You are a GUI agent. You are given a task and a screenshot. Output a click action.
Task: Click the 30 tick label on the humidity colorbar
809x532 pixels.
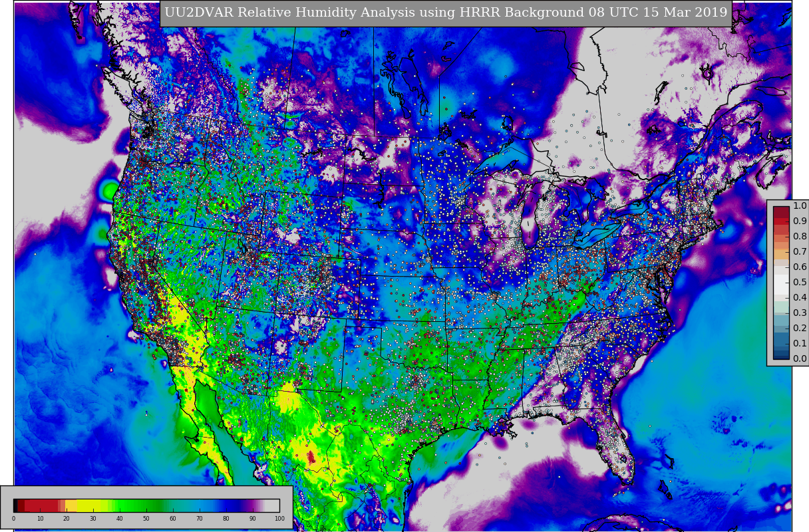pyautogui.click(x=93, y=518)
